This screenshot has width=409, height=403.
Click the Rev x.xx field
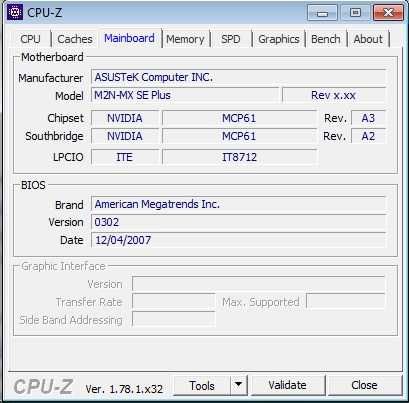(334, 95)
